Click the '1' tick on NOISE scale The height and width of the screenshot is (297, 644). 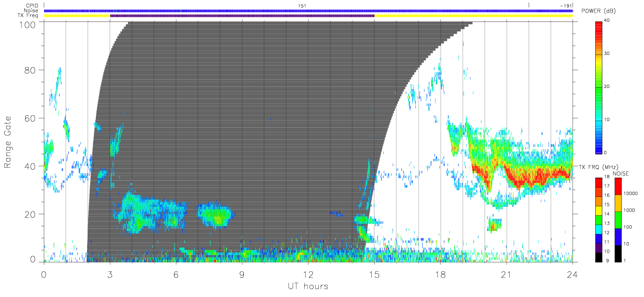(626, 261)
